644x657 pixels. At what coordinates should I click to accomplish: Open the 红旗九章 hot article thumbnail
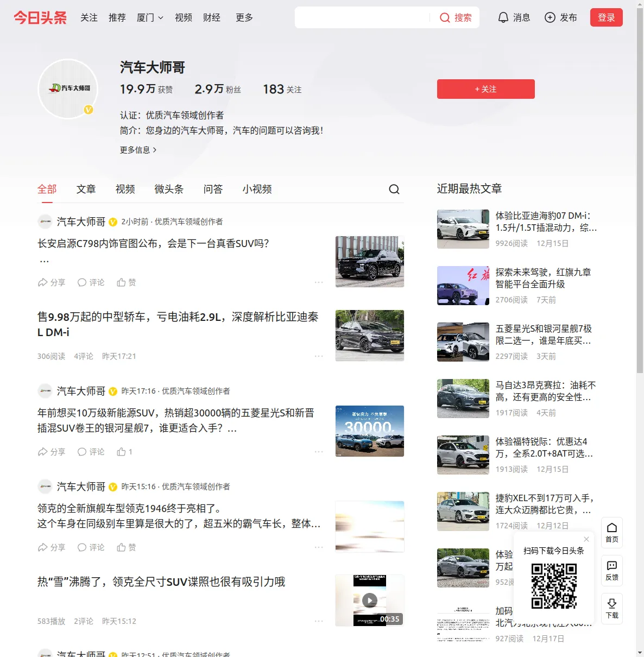click(463, 286)
